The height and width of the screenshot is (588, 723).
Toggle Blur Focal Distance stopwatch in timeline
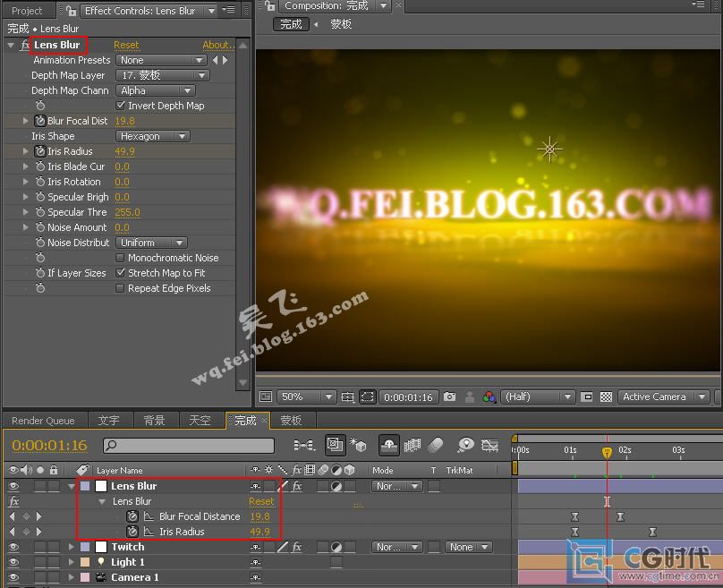pos(132,516)
